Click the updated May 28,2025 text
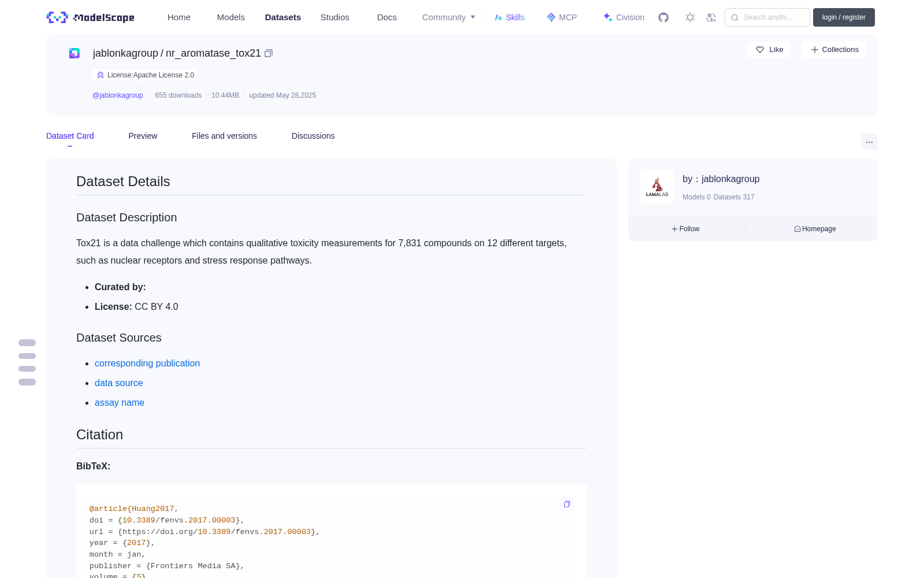 pyautogui.click(x=282, y=95)
